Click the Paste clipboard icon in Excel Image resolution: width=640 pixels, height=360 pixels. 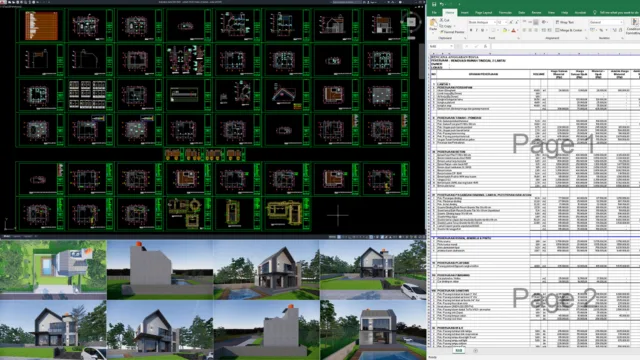point(433,22)
